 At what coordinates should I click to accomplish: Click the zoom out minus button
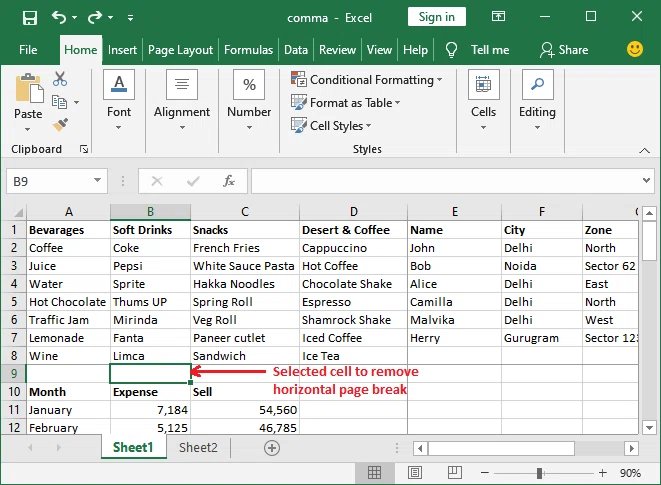[485, 473]
